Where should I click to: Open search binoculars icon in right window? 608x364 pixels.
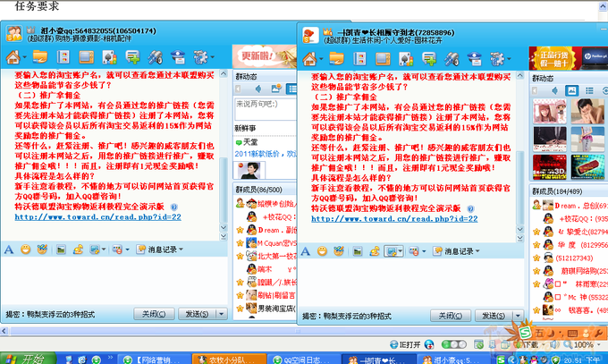452,59
